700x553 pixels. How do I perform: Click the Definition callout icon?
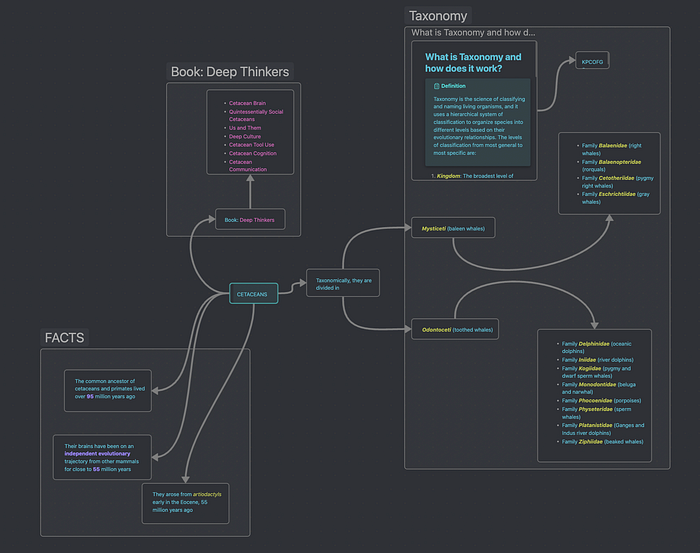point(437,86)
